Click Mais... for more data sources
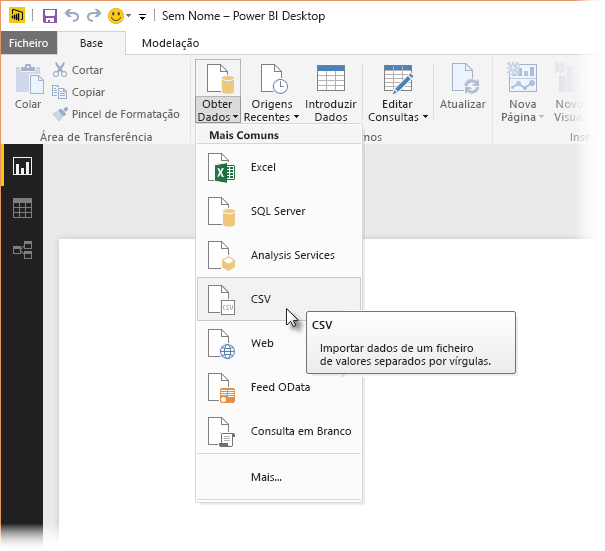 click(279, 477)
